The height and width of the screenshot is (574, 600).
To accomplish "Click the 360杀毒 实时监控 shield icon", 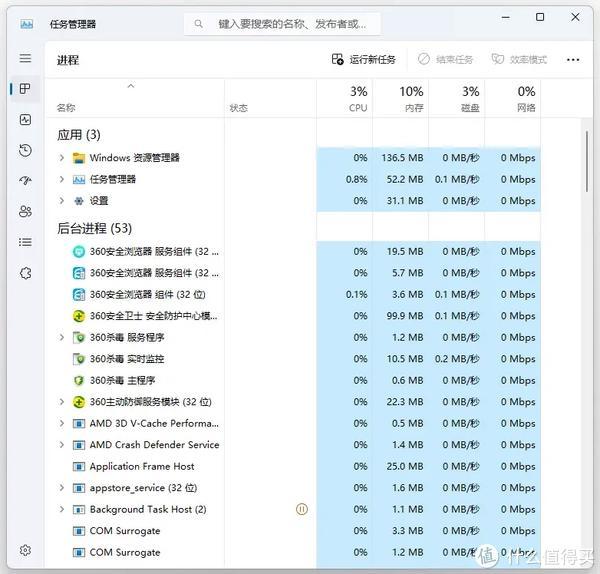I will [79, 359].
